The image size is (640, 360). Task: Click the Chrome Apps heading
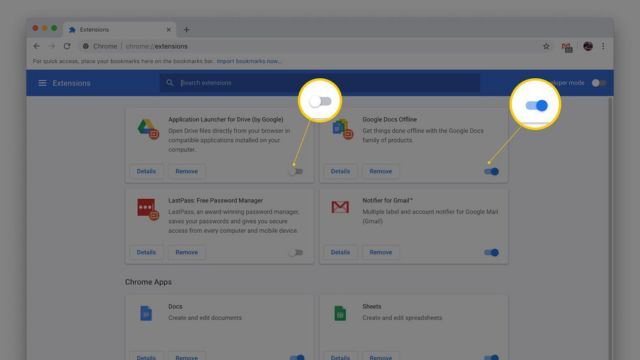[148, 282]
